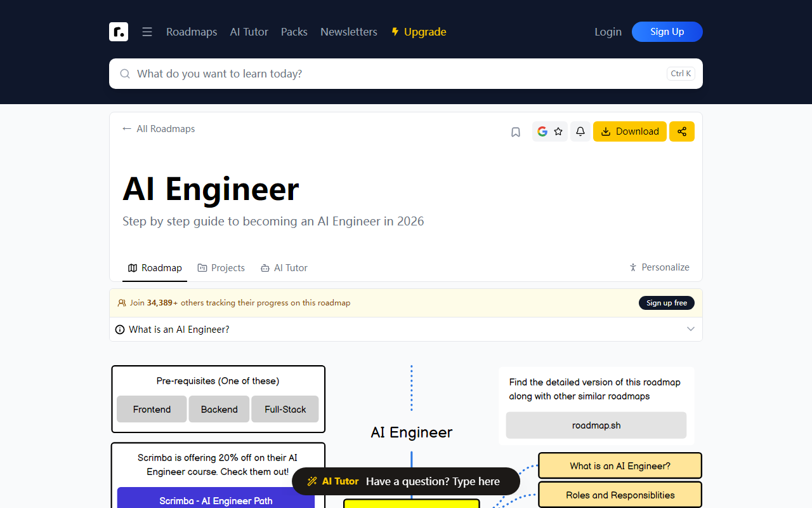Click the '34,389+' tracking count text
812x508 pixels.
pos(162,303)
